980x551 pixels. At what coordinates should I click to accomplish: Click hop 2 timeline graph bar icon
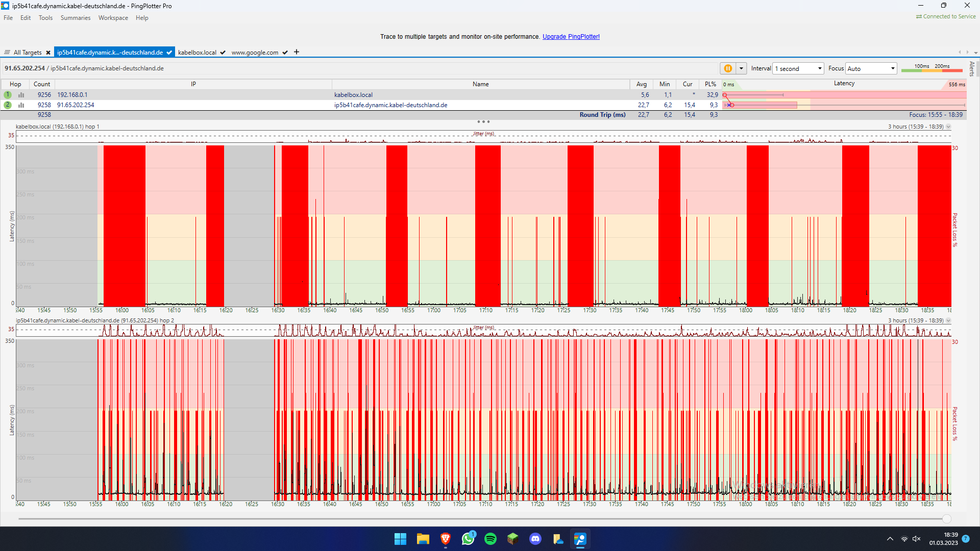21,105
